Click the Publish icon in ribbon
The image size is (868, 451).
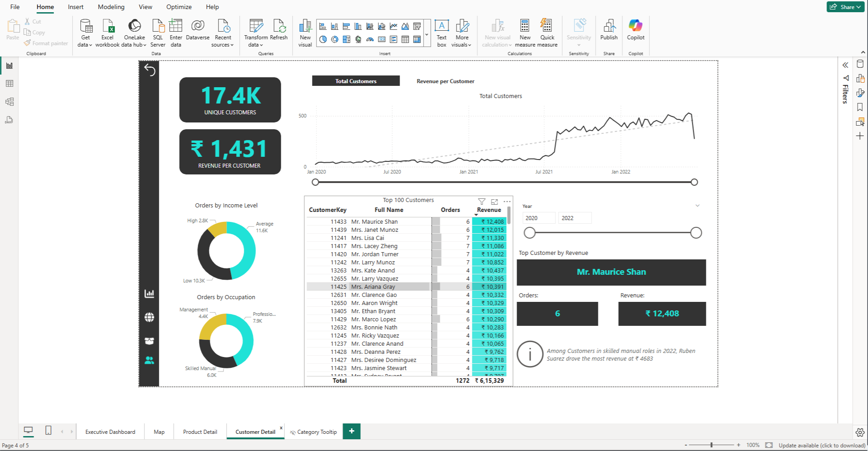click(609, 26)
